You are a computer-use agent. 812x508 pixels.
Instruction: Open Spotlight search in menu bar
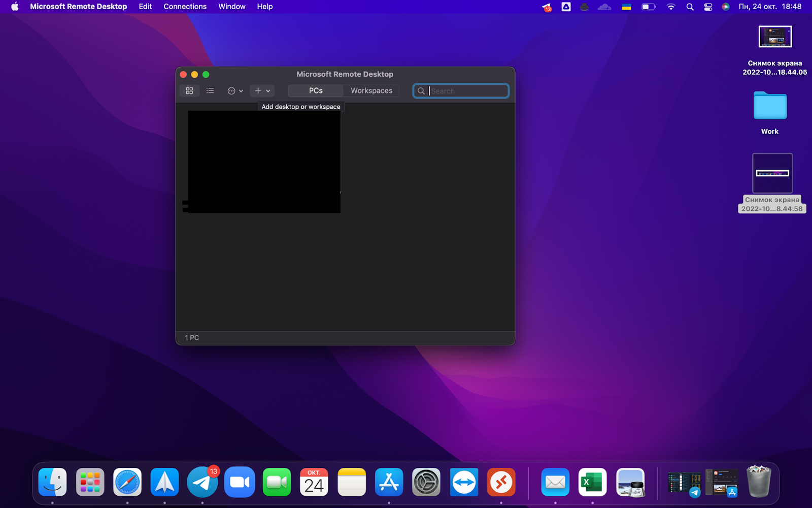coord(690,7)
